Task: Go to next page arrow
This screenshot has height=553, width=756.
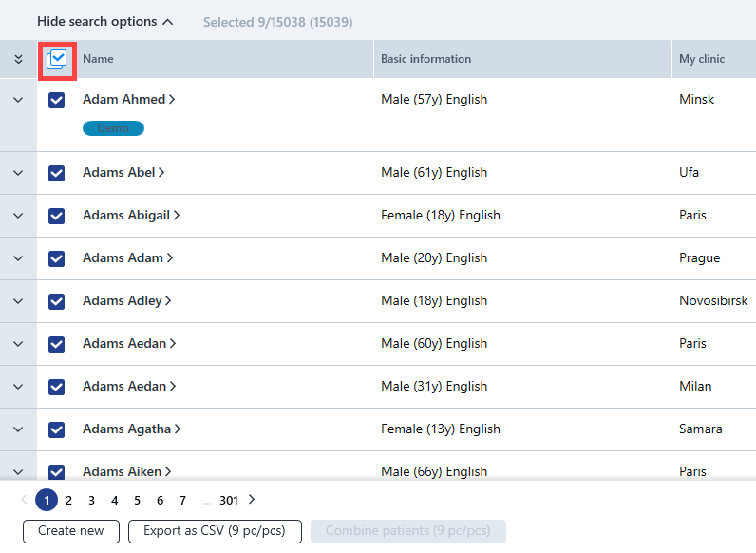Action: (x=251, y=500)
